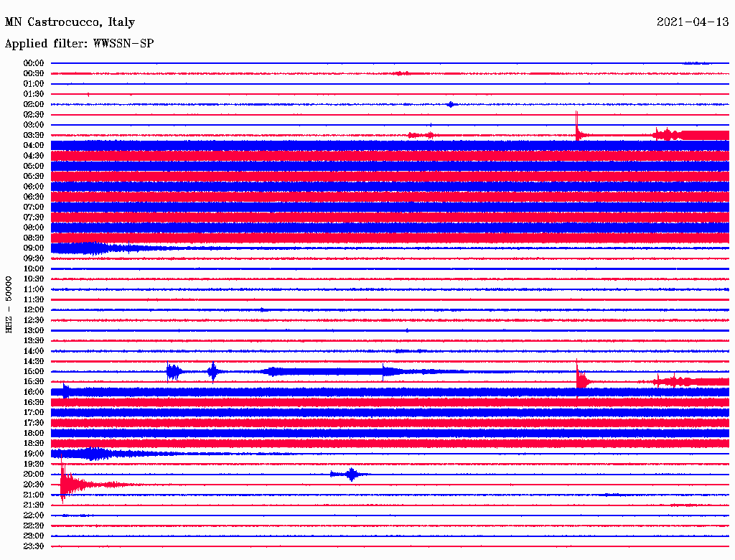Click the 03:30 time label
This screenshot has height=560, width=735.
point(33,135)
